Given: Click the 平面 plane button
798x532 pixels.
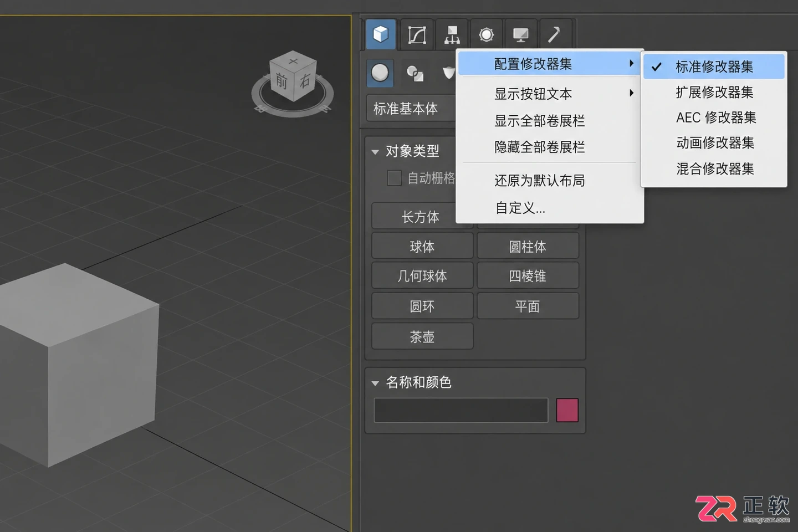Looking at the screenshot, I should [528, 306].
